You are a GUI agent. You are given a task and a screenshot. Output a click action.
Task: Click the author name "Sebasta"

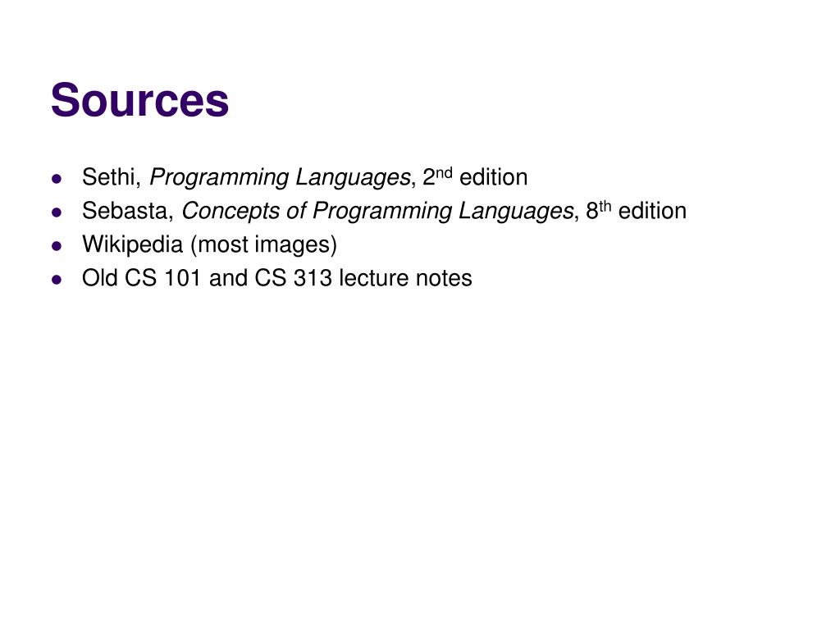[125, 211]
